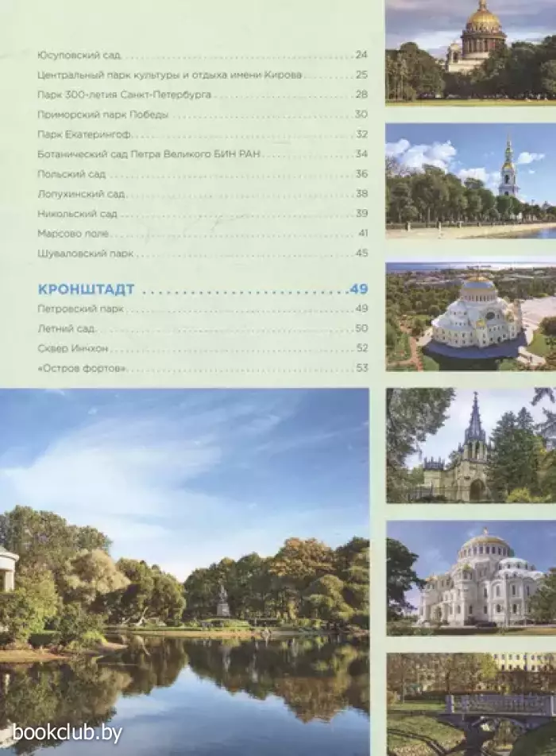Screen dimensions: 556x756
Task: Select 'Ботанический сад Петра Великого БИН РАН'
Action: (x=149, y=153)
